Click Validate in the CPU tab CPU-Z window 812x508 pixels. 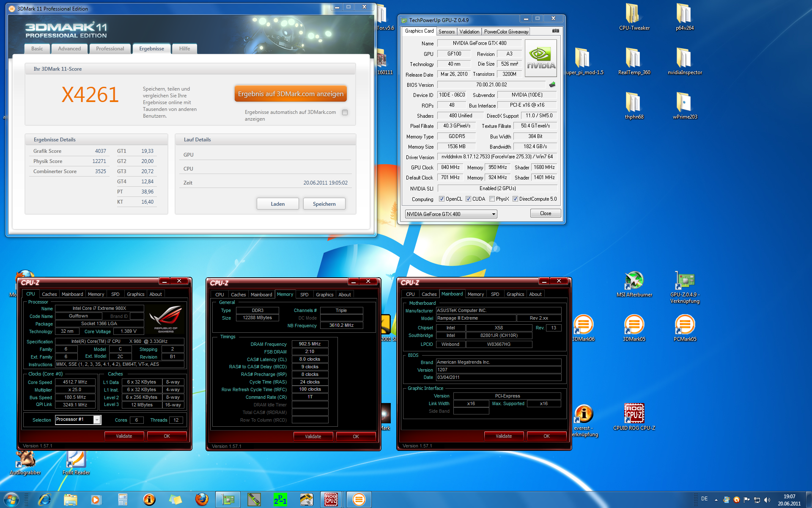(x=124, y=436)
